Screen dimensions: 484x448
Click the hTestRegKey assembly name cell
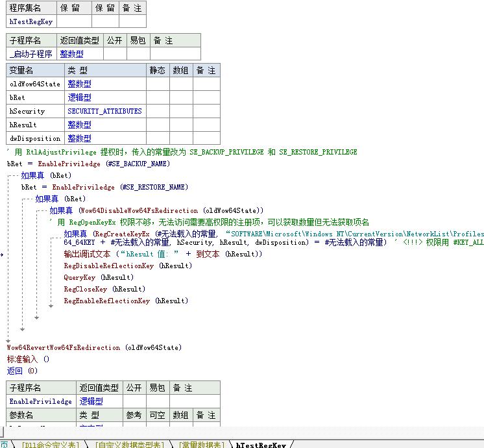(30, 21)
